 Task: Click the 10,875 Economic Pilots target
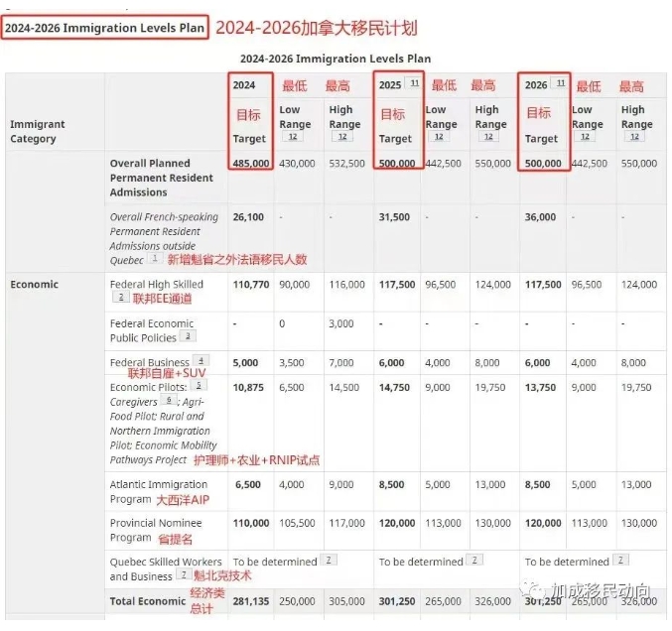[x=248, y=388]
